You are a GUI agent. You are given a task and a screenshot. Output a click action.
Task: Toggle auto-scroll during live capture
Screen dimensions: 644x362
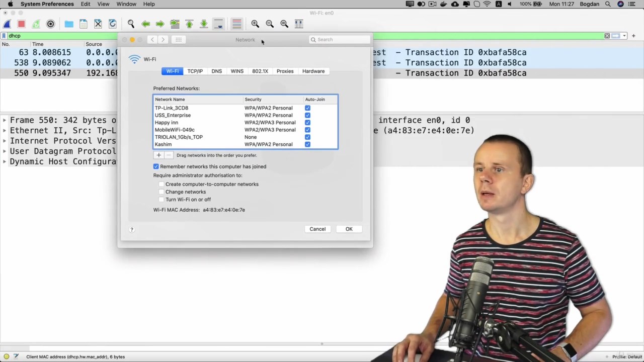point(218,24)
